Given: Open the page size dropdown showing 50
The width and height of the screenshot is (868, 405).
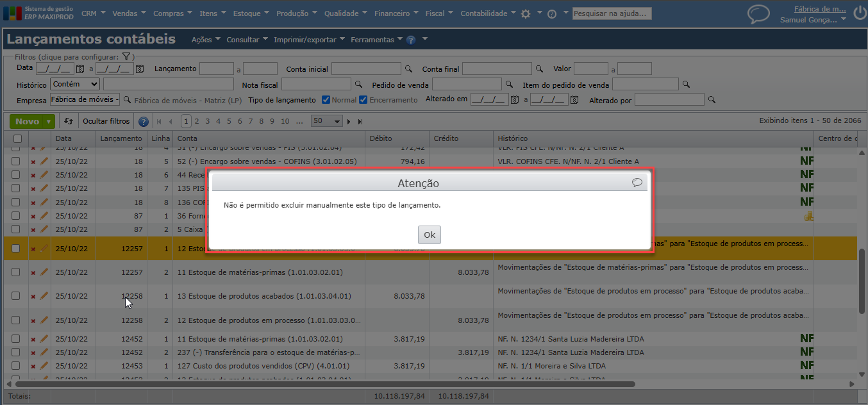Looking at the screenshot, I should tap(327, 121).
